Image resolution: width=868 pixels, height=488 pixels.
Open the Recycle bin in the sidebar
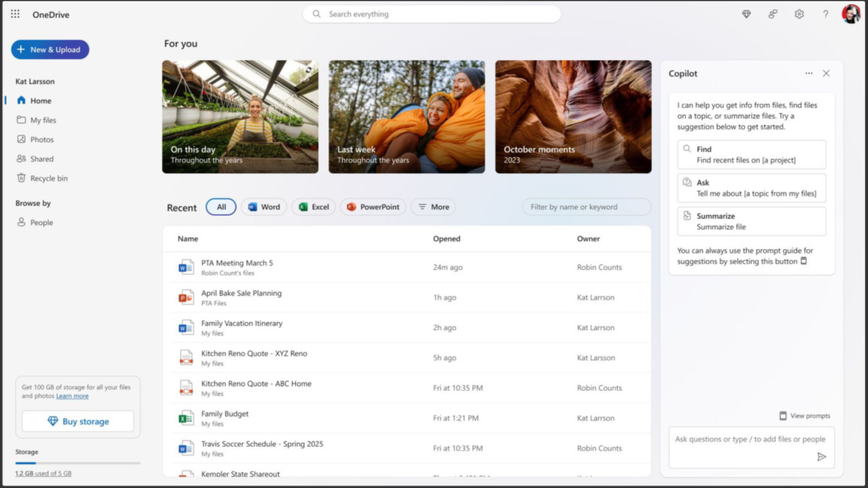pos(48,178)
